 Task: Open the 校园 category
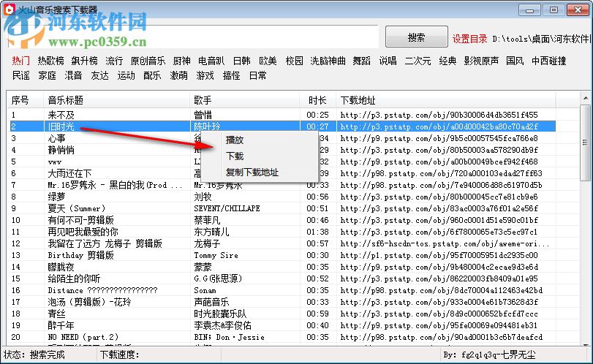294,61
